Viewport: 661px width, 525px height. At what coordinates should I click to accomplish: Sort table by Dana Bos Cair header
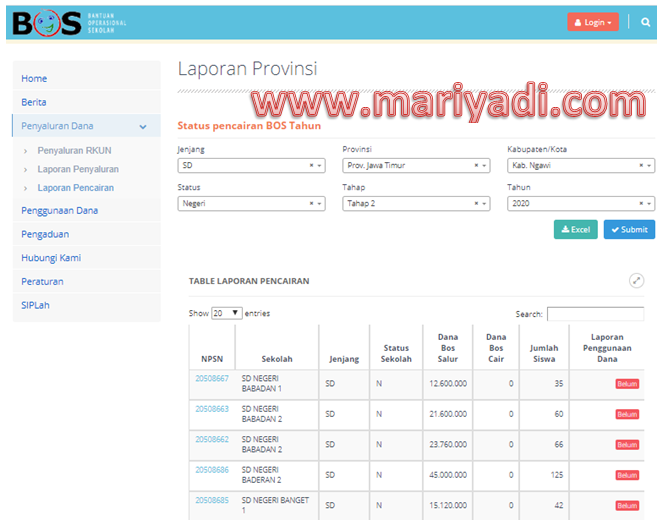click(x=496, y=348)
